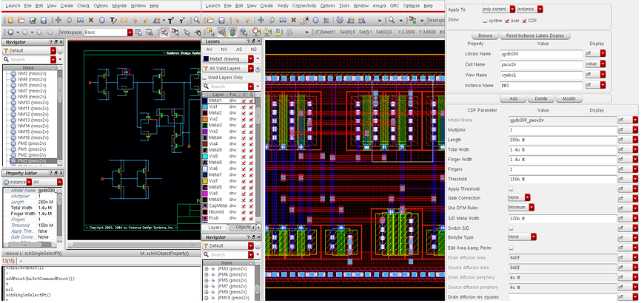Toggle the 'Used Layers Only' checkbox
The height and width of the screenshot is (303, 644).
click(x=204, y=78)
